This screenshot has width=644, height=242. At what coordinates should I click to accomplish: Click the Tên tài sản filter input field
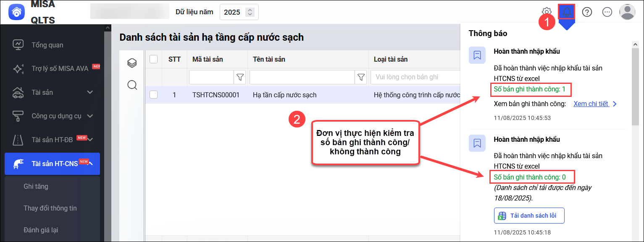[302, 77]
